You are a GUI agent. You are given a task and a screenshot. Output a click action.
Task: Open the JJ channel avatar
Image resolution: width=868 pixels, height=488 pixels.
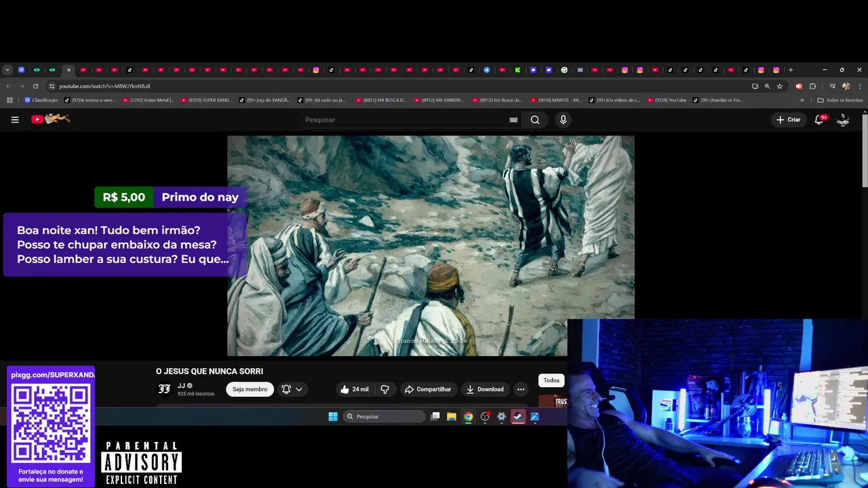point(164,389)
